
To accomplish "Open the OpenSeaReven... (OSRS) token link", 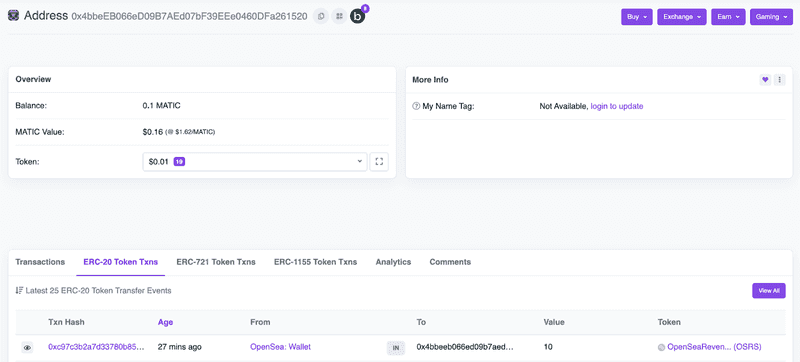I will [x=714, y=347].
